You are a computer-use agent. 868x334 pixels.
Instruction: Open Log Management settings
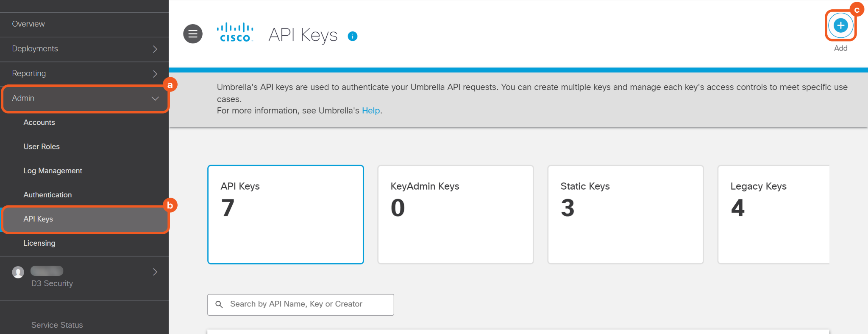[53, 171]
